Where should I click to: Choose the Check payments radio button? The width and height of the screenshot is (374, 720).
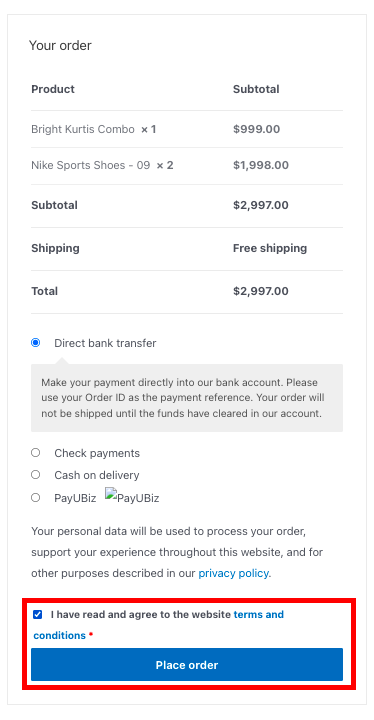35,453
